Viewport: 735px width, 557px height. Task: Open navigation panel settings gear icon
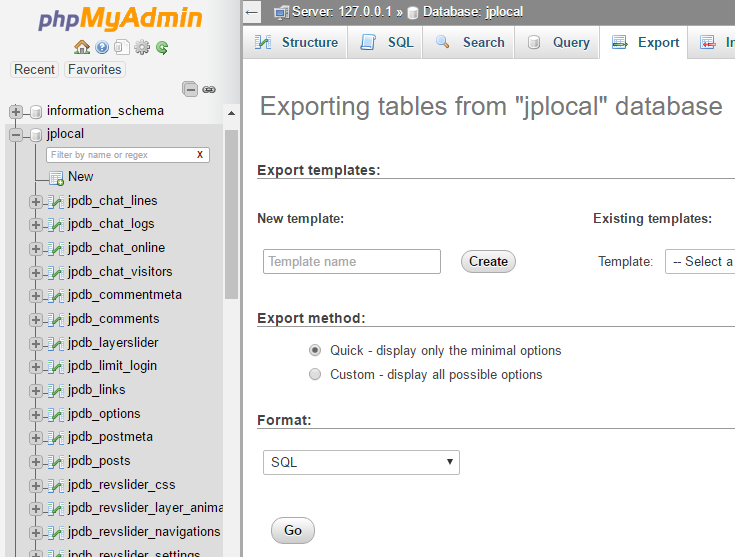click(142, 47)
